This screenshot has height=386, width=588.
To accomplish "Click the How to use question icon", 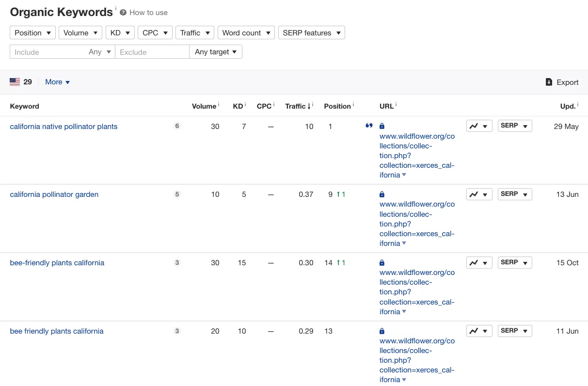I will click(x=123, y=13).
